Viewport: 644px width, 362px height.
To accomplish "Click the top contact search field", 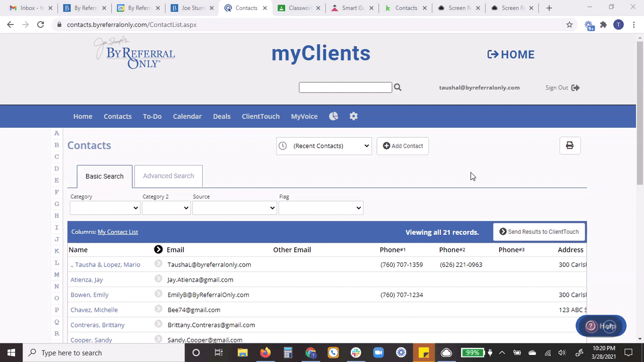I will coord(345,87).
